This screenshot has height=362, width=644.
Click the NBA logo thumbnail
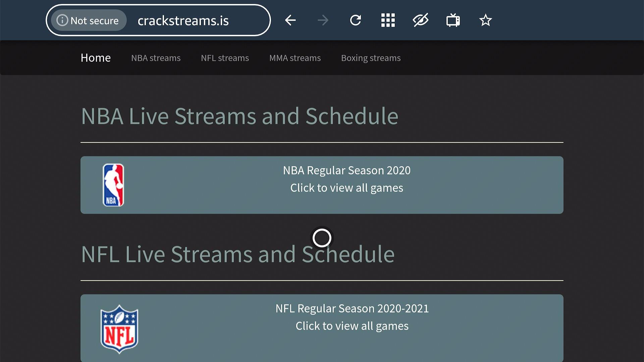[113, 185]
